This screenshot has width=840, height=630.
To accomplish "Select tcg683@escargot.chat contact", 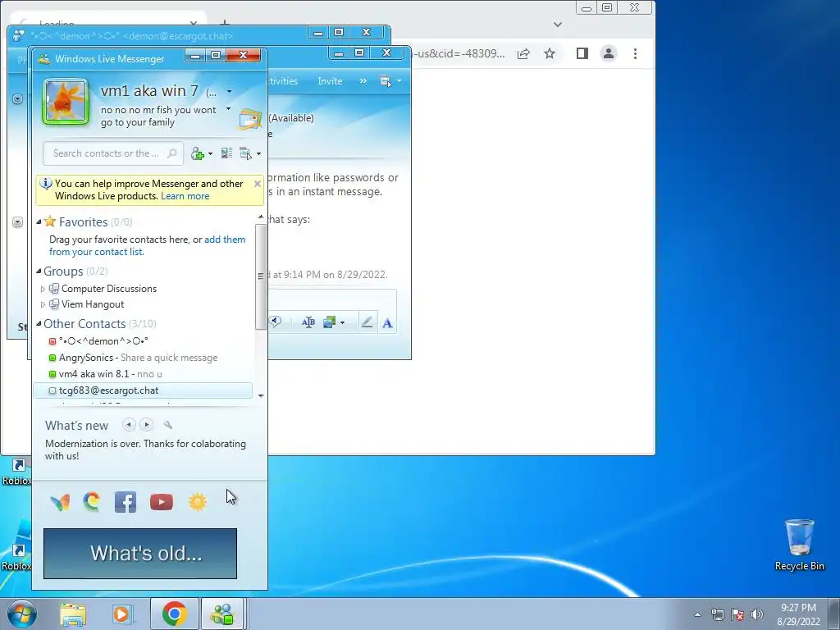I will (143, 390).
